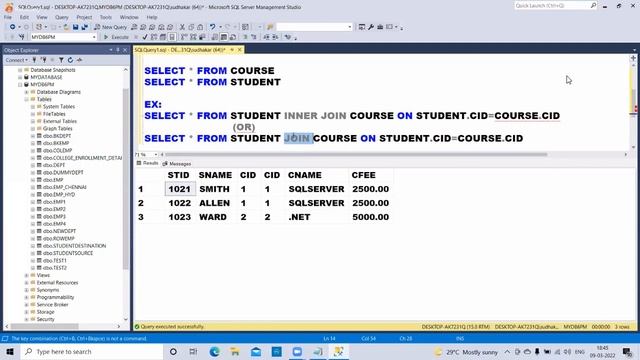Toggle IntelliSense enabled icon
The width and height of the screenshot is (640, 360).
pyautogui.click(x=172, y=37)
